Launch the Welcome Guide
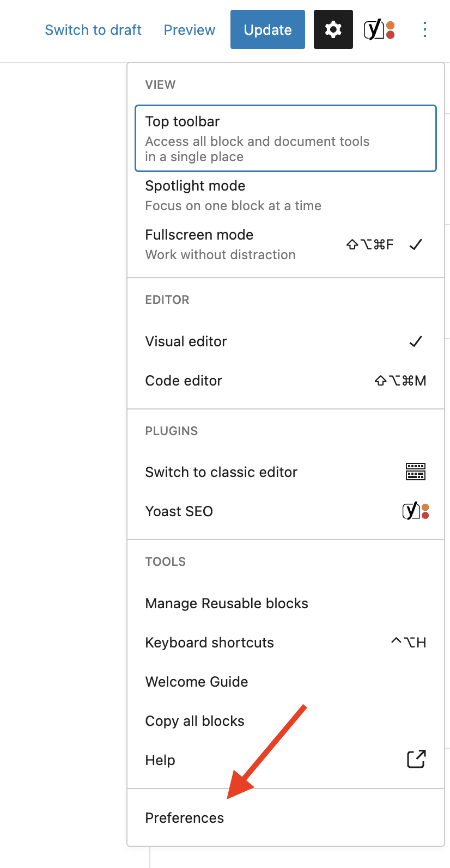This screenshot has width=450, height=868. [285, 682]
